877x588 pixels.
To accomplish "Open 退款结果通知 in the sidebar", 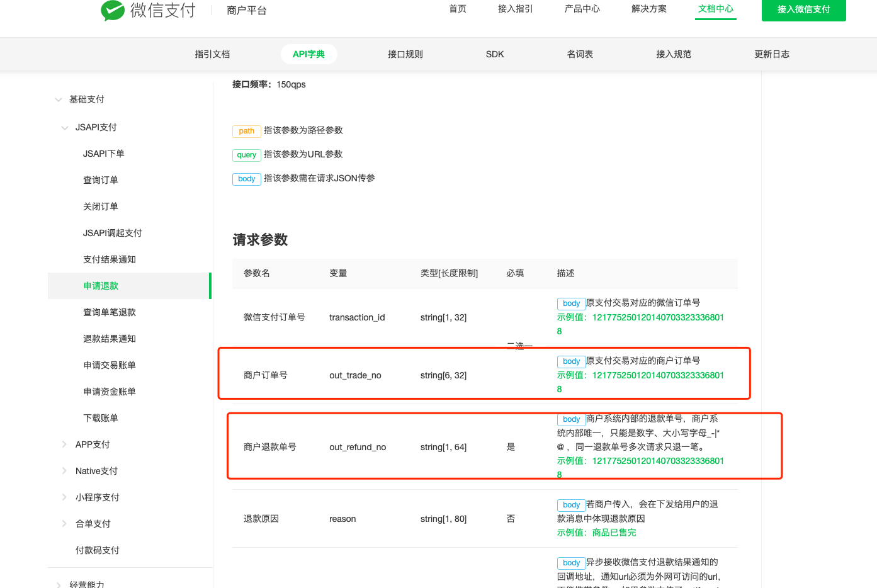I will [110, 339].
